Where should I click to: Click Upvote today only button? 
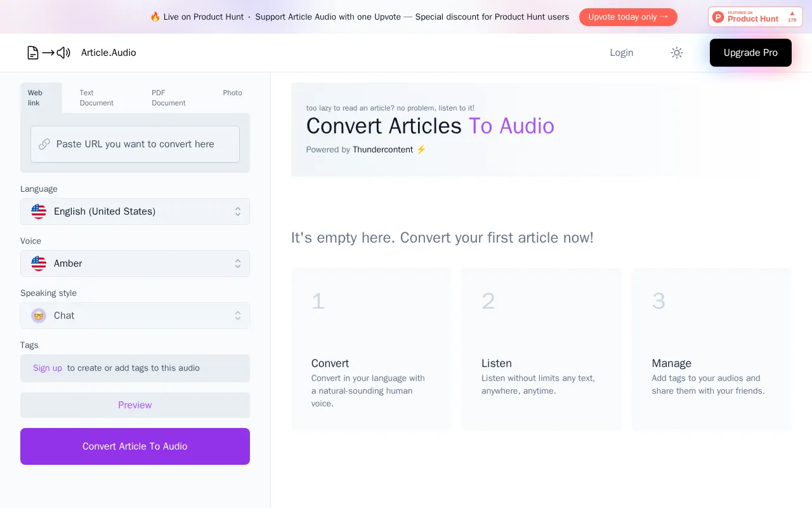(628, 17)
